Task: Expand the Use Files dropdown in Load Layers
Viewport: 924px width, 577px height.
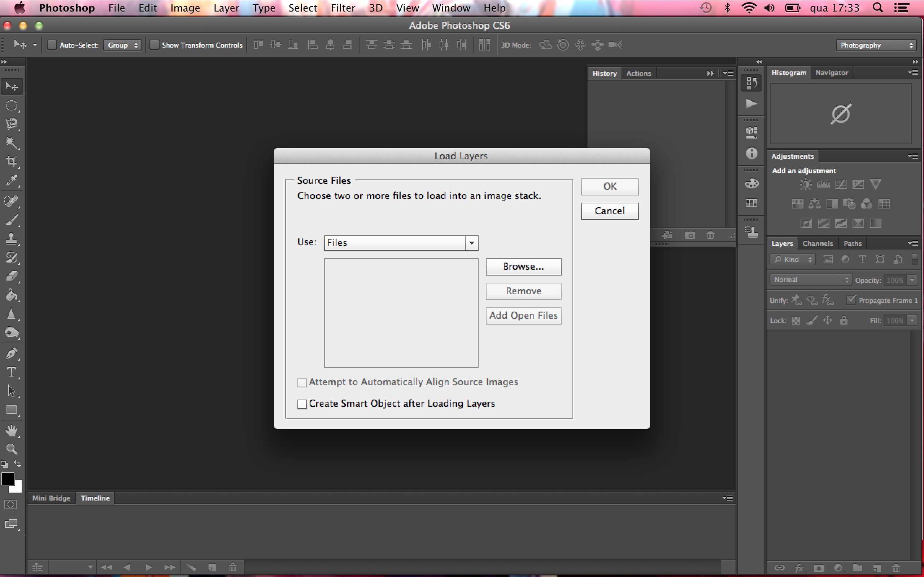Action: point(472,243)
